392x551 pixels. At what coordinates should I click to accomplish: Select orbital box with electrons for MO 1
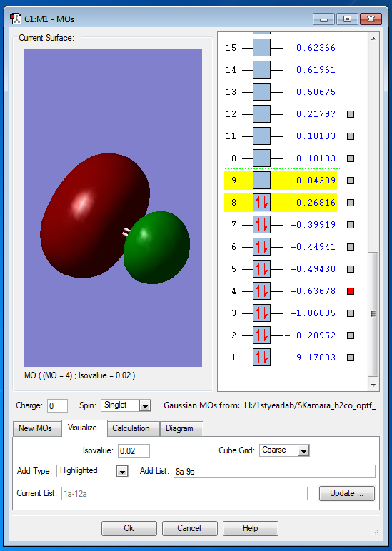261,358
